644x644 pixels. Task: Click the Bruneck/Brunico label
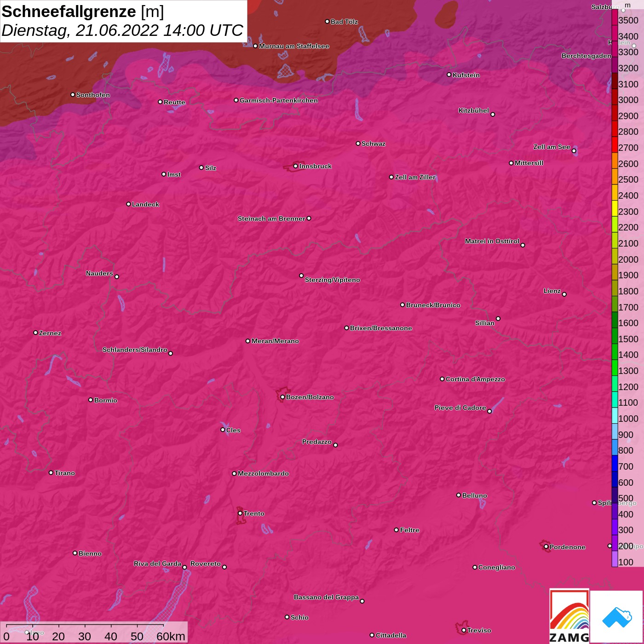tap(433, 305)
